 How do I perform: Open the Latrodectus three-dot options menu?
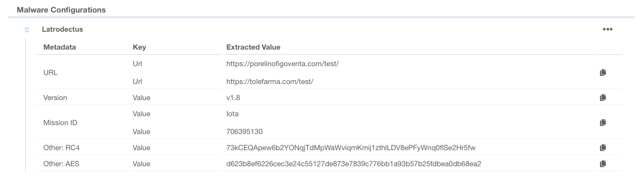pyautogui.click(x=607, y=29)
